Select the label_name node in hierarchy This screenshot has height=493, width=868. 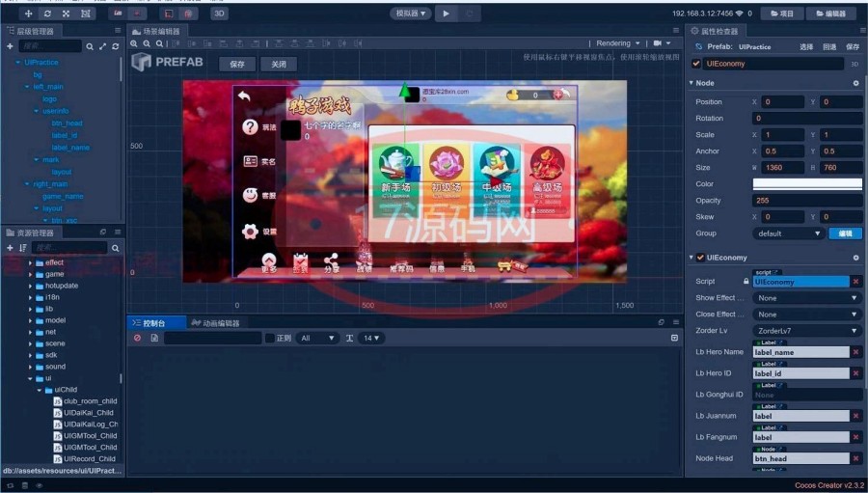[x=70, y=148]
